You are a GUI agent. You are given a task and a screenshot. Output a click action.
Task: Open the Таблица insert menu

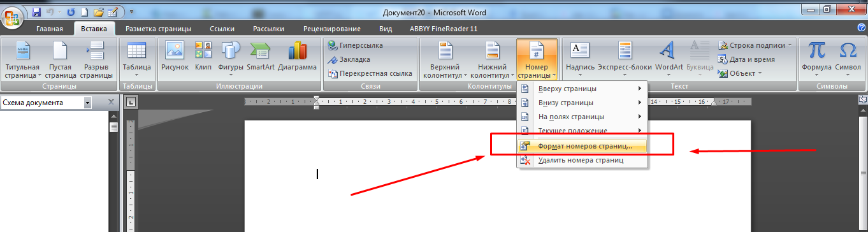click(136, 59)
